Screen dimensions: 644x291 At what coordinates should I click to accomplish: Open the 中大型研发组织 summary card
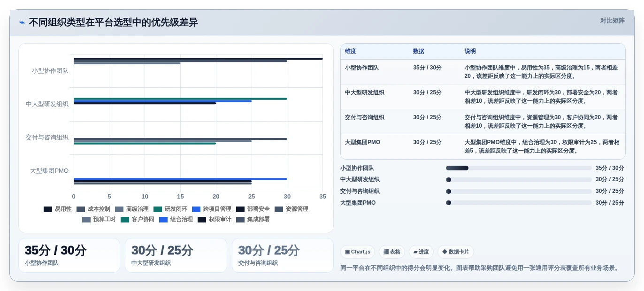[x=176, y=255]
